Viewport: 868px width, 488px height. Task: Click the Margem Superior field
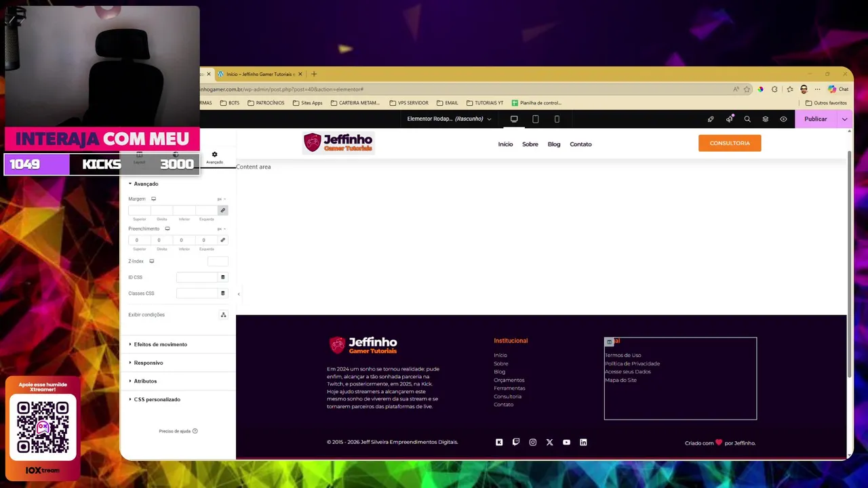coord(139,210)
